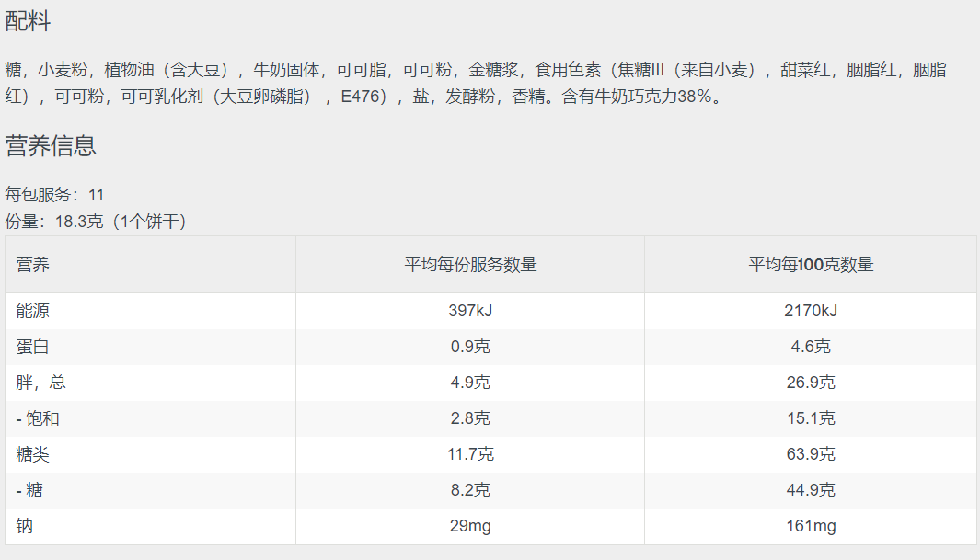Click the 29mg sodium per serving value
980x560 pixels.
(470, 526)
